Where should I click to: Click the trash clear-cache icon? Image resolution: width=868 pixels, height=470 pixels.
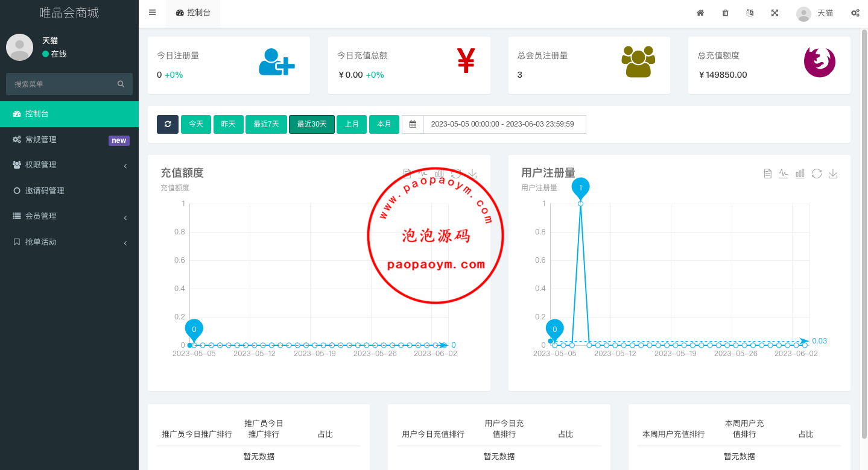pyautogui.click(x=725, y=13)
